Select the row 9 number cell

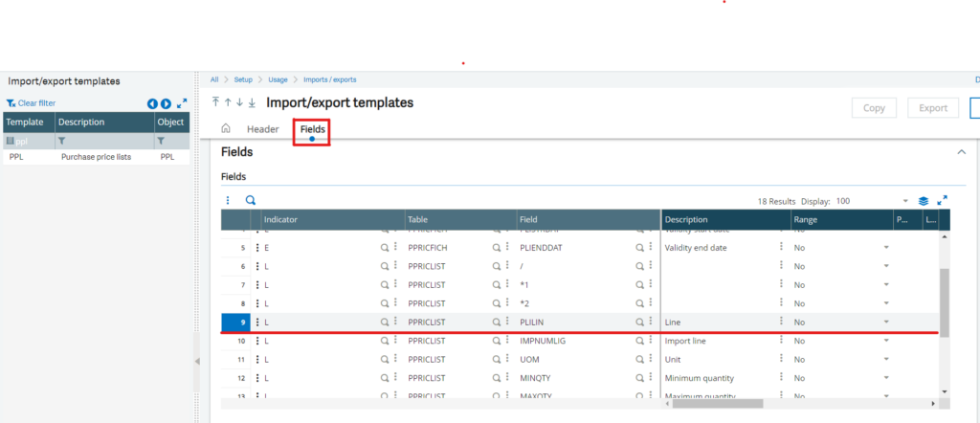(x=236, y=323)
